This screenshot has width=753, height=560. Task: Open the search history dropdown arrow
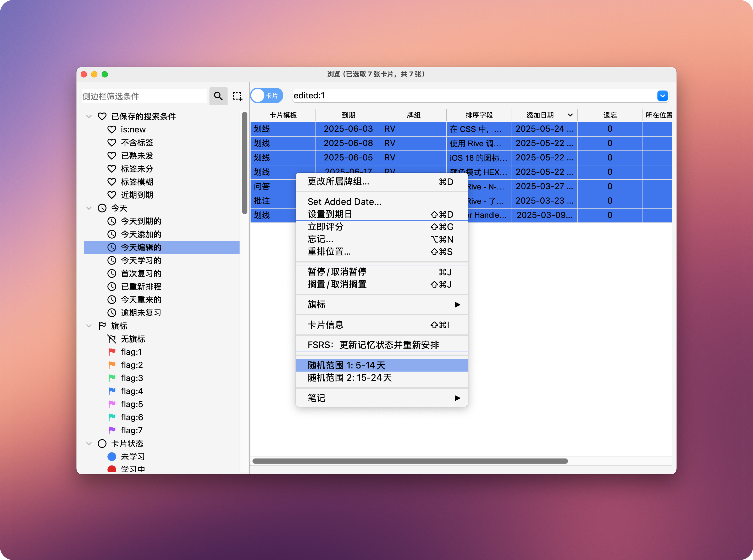(662, 96)
